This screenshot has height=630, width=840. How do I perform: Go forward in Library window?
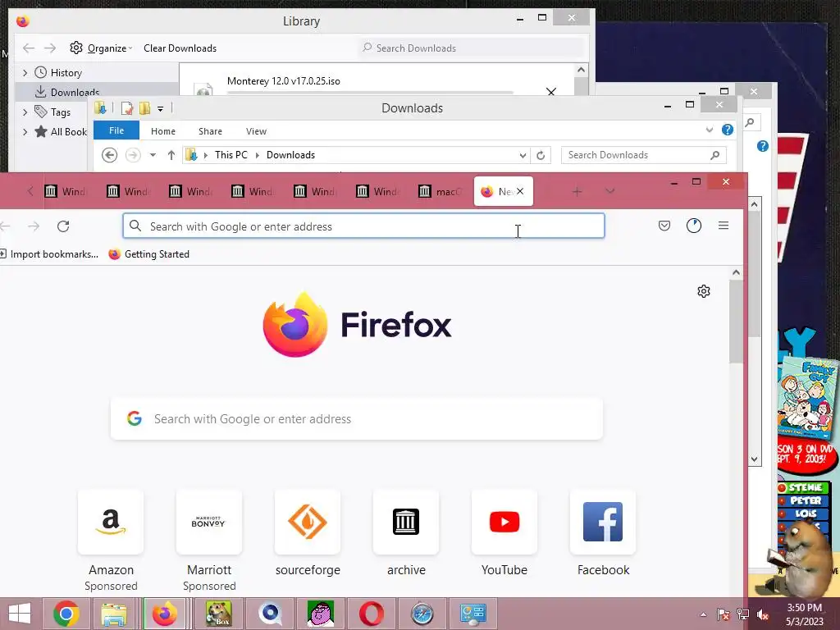point(50,48)
